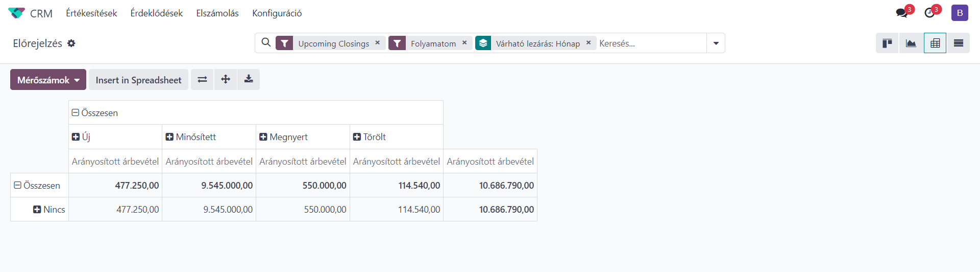The width and height of the screenshot is (980, 272).
Task: Open the activities clock icon
Action: click(x=930, y=13)
